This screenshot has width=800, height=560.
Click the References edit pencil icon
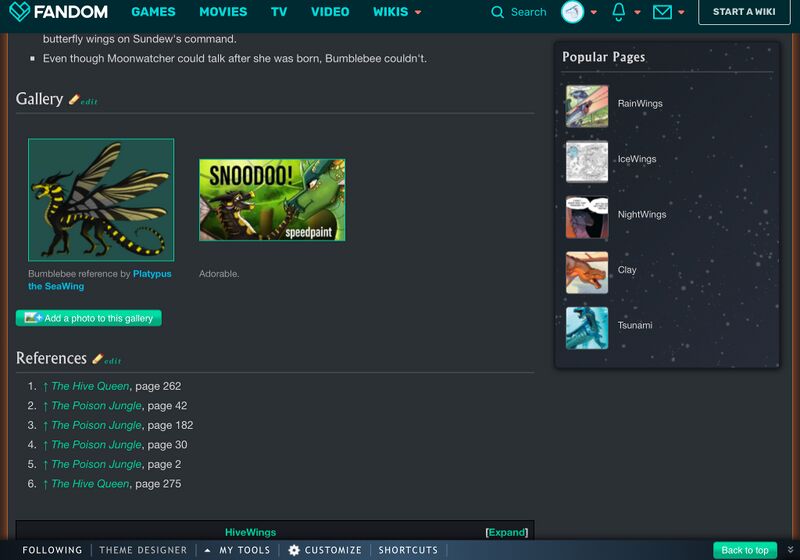98,359
